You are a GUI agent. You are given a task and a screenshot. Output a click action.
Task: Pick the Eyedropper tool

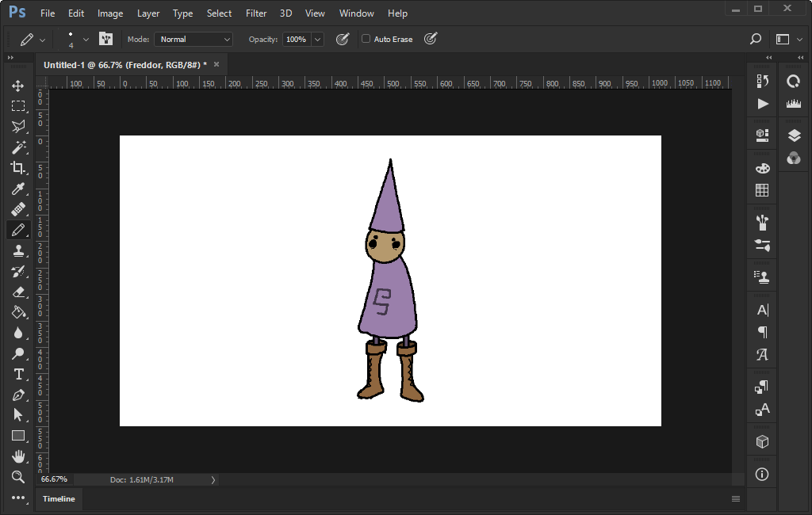coord(17,189)
